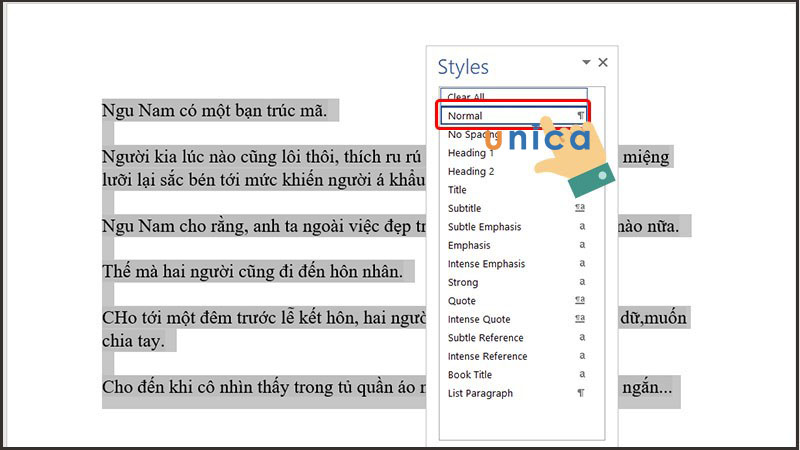Apply the Normal style
The height and width of the screenshot is (450, 800).
click(x=513, y=116)
